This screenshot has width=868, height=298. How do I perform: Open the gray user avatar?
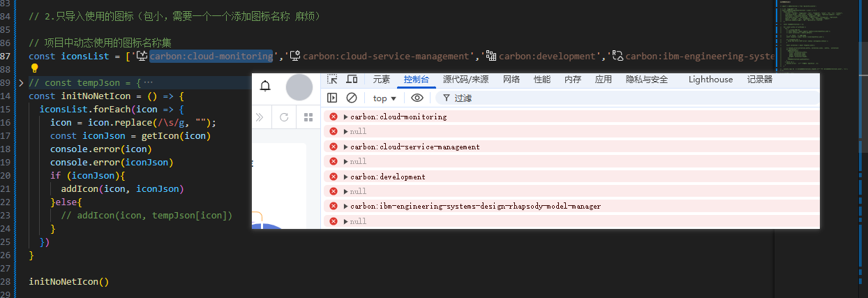point(299,87)
